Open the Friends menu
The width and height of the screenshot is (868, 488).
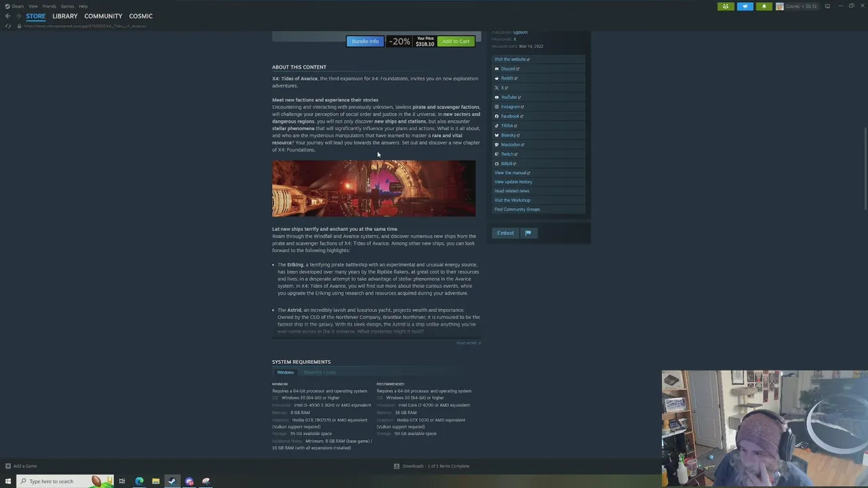tap(50, 6)
